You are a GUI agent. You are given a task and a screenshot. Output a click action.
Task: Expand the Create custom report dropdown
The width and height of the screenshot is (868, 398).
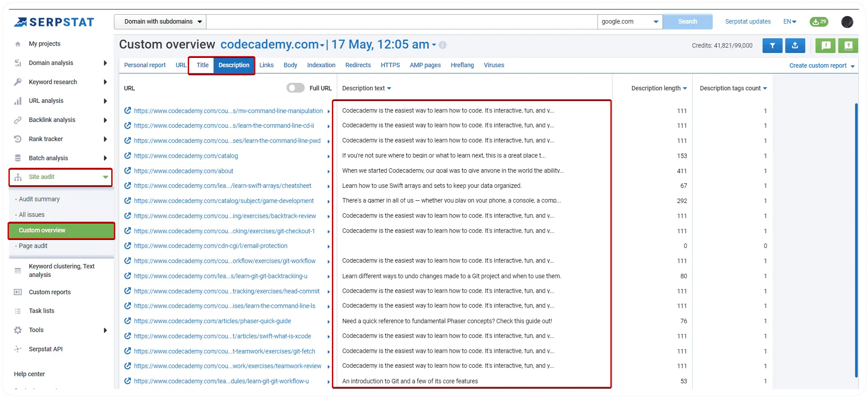[x=822, y=65]
